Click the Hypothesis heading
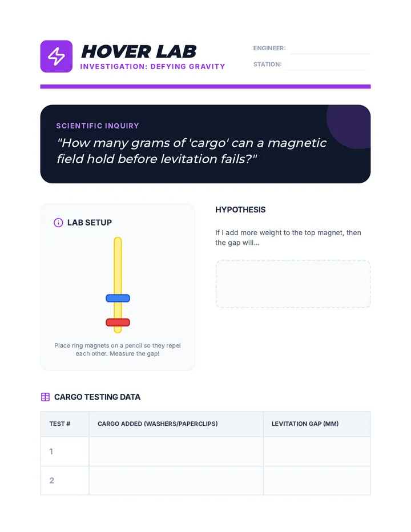Viewport: 411px width, 532px height. (x=240, y=209)
